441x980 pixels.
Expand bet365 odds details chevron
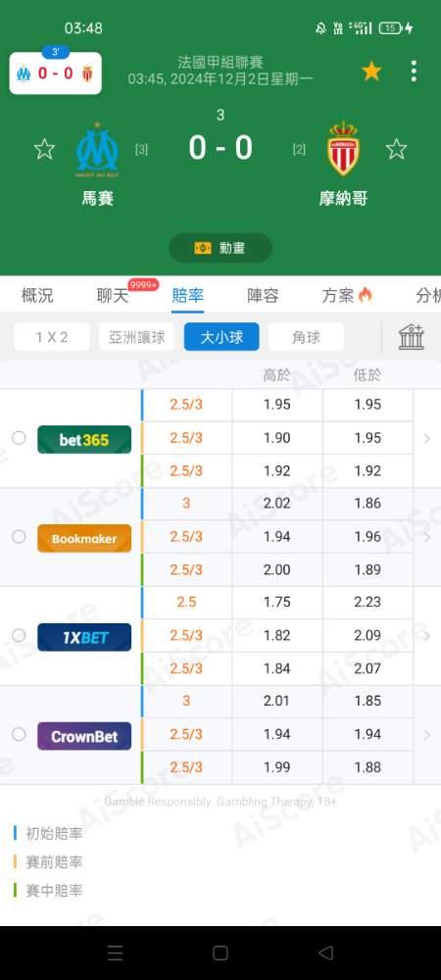[427, 439]
